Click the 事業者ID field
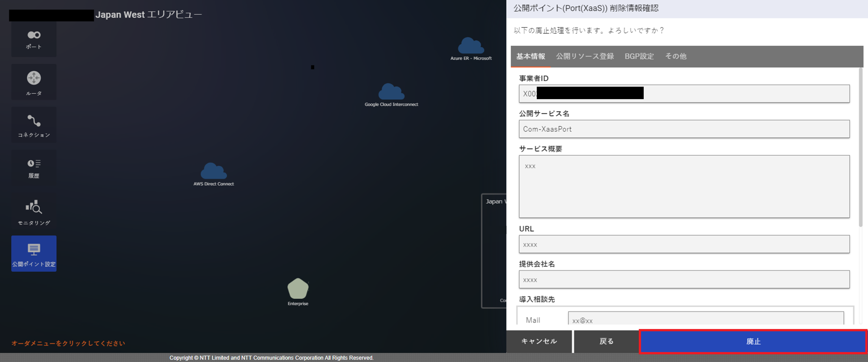This screenshot has width=868, height=362. point(684,94)
